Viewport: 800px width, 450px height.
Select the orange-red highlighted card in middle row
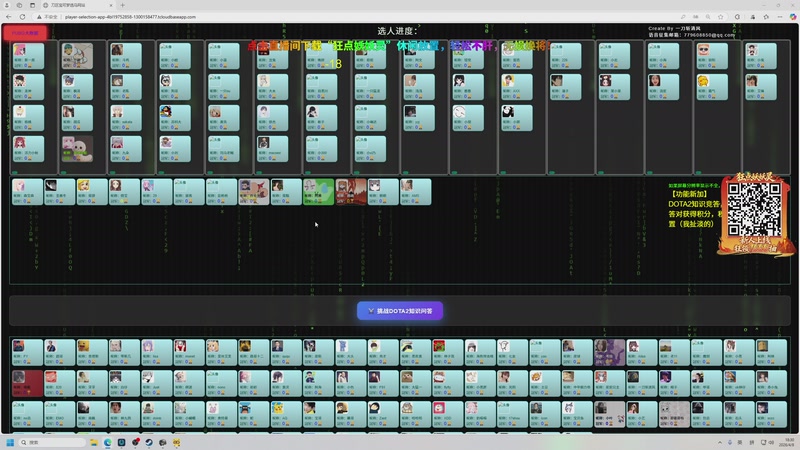(x=351, y=192)
